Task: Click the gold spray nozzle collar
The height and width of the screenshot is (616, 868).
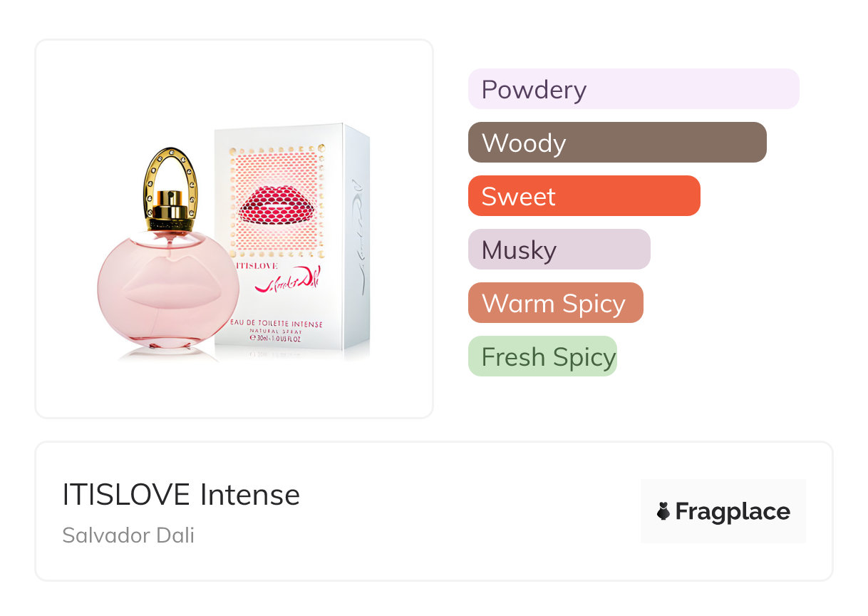Action: pyautogui.click(x=171, y=210)
